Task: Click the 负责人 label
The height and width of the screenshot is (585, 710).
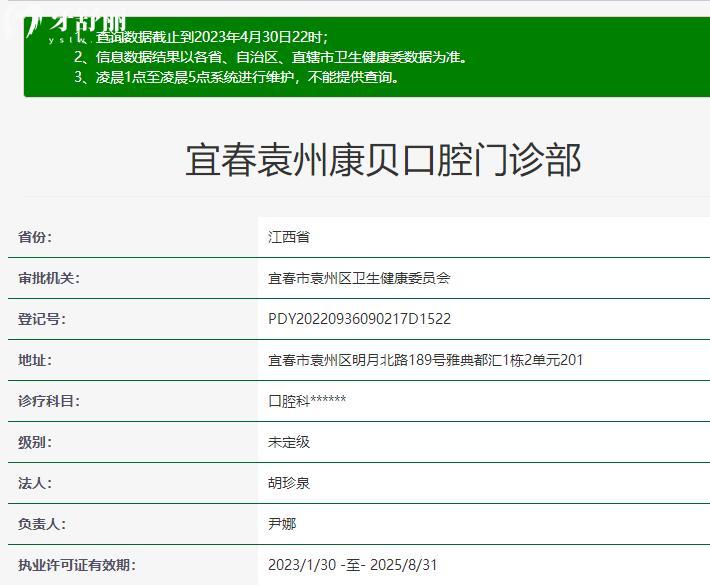Action: [42, 524]
